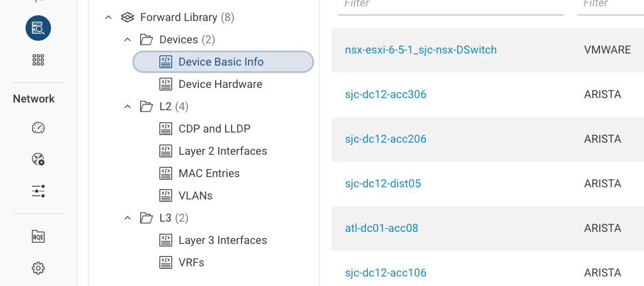The image size is (644, 286).
Task: Collapse the L3 folder chevron
Action: (x=128, y=217)
